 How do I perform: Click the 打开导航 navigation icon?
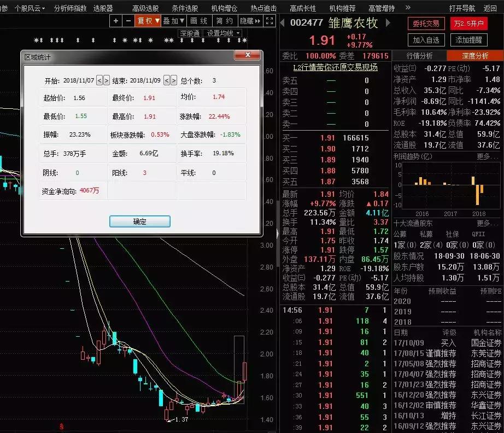pos(462,8)
